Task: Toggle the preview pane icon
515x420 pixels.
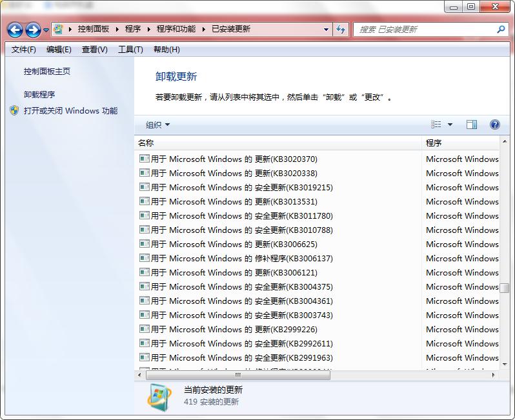Action: tap(472, 125)
